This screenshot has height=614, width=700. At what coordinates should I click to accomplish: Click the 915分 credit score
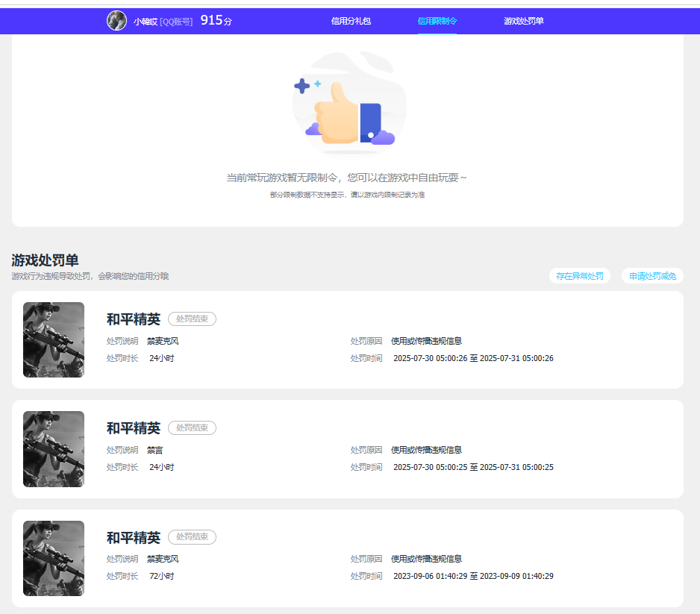tap(216, 21)
